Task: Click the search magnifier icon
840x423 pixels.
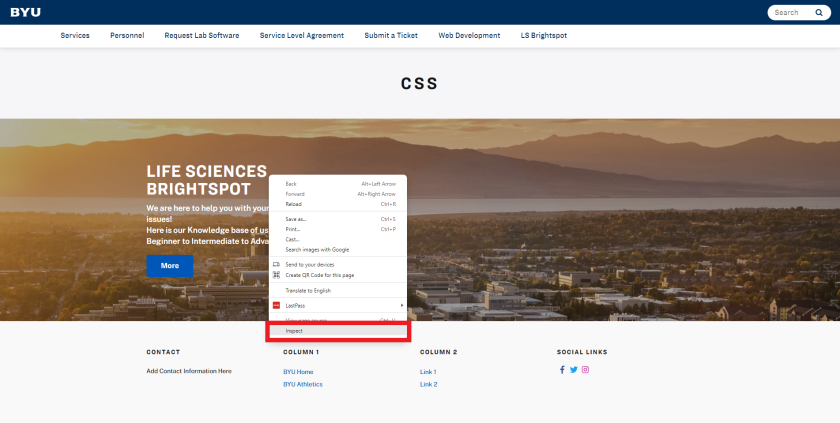Action: pos(818,13)
